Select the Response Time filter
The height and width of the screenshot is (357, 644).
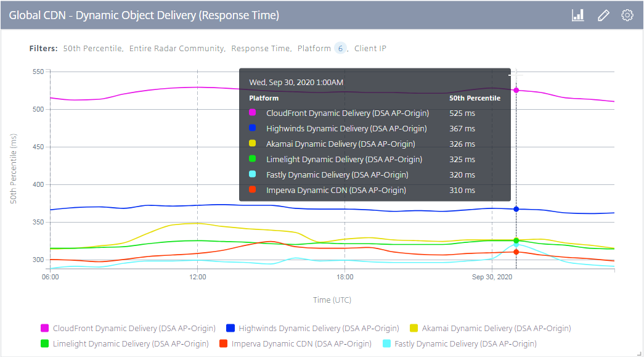[261, 49]
